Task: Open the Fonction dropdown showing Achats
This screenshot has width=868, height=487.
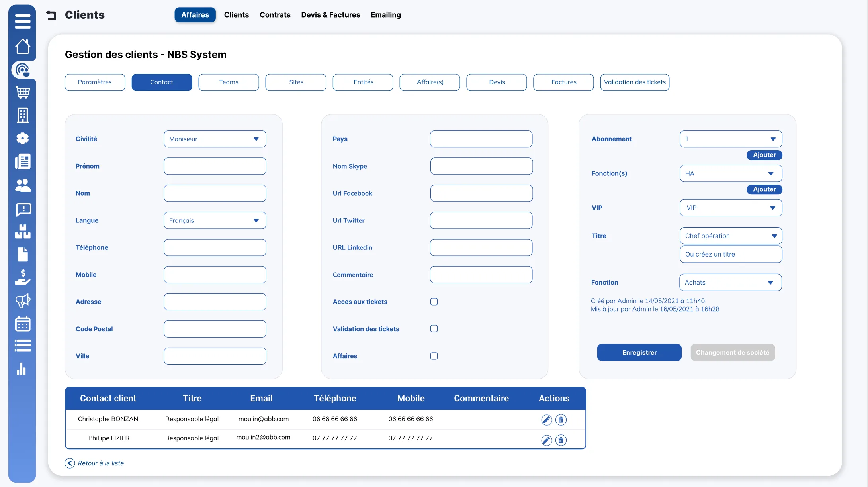Action: [x=731, y=282]
